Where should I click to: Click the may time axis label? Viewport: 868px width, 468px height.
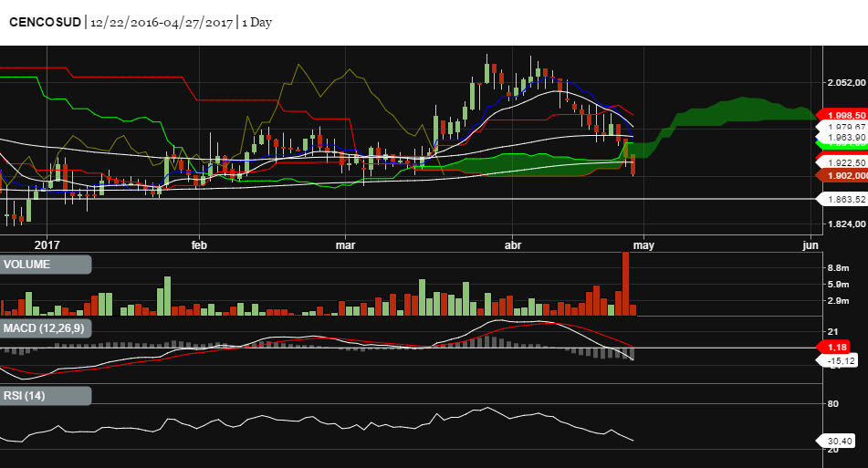pos(643,245)
